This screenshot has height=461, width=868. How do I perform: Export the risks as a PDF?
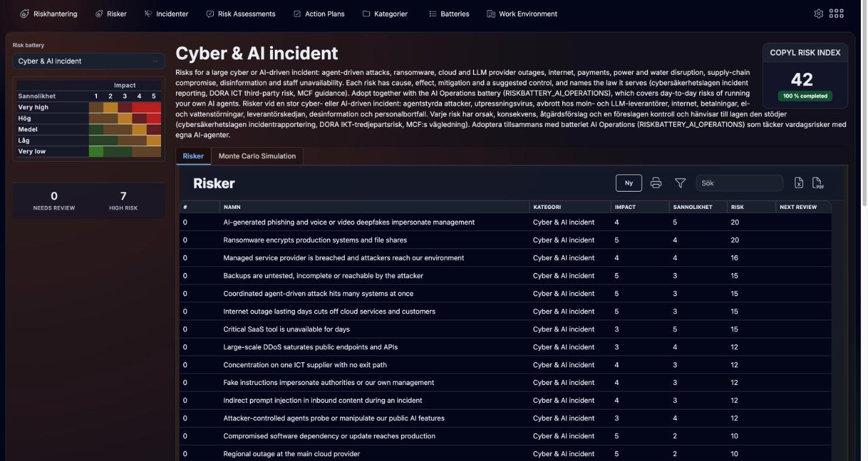tap(818, 183)
